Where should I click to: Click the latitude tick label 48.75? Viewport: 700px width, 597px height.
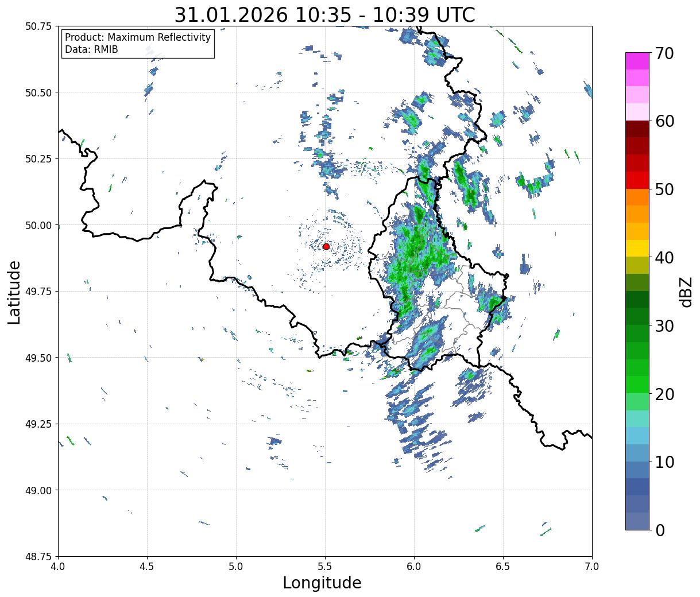pyautogui.click(x=38, y=557)
